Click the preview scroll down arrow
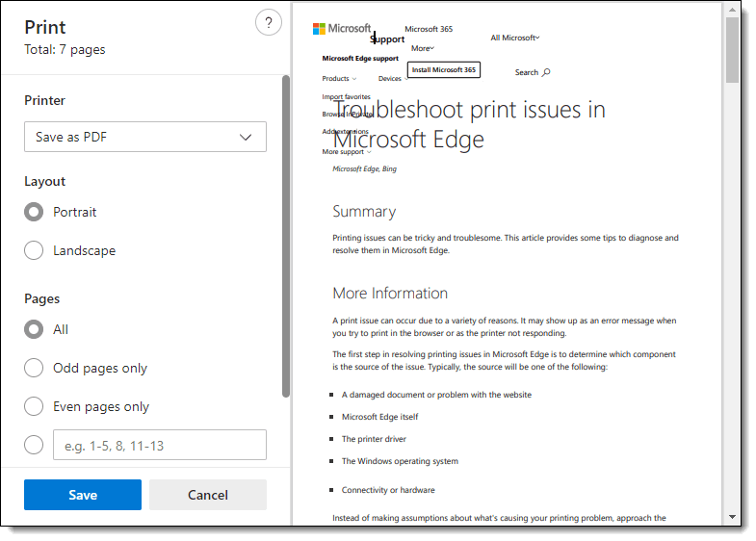The image size is (756, 541). click(x=732, y=517)
